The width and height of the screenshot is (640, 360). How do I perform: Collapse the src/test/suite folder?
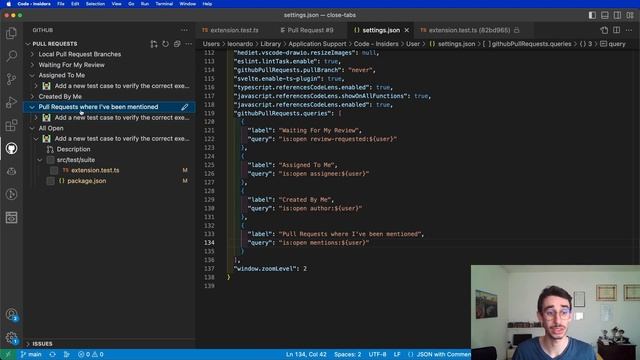tap(40, 160)
